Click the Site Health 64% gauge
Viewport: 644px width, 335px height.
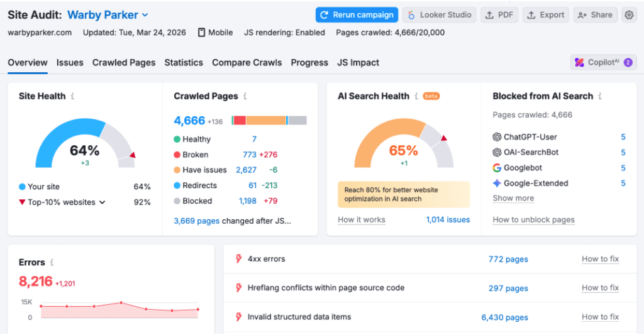85,144
